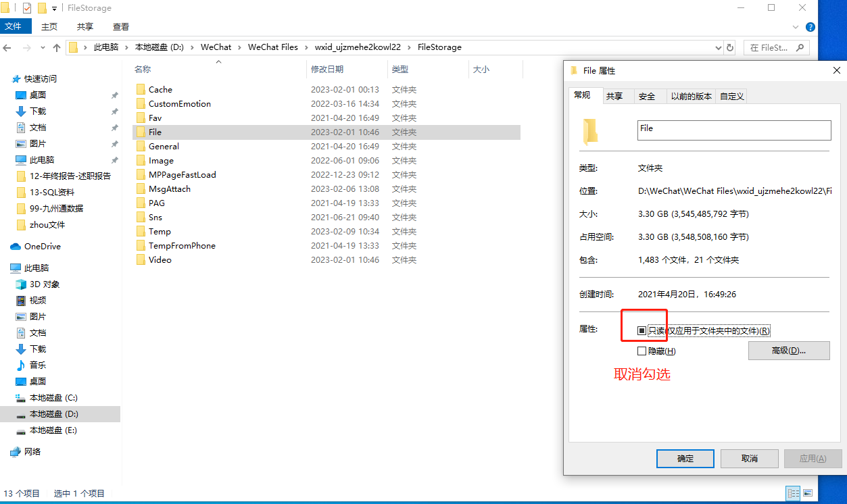Click the search magnifier icon
Viewport: 847px width, 504px height.
[800, 47]
